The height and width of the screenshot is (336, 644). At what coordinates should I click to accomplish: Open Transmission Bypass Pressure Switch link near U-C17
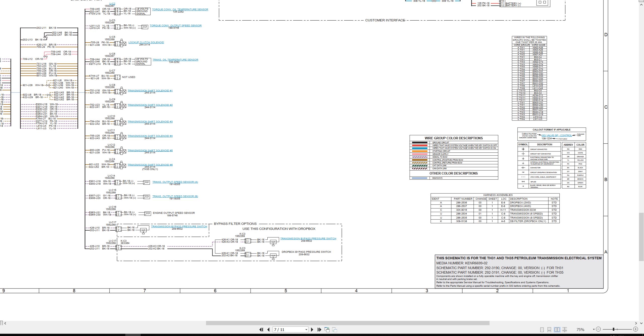(179, 227)
